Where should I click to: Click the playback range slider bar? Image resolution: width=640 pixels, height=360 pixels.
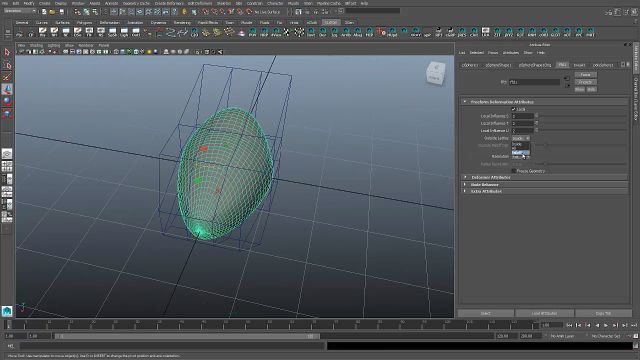(x=187, y=336)
